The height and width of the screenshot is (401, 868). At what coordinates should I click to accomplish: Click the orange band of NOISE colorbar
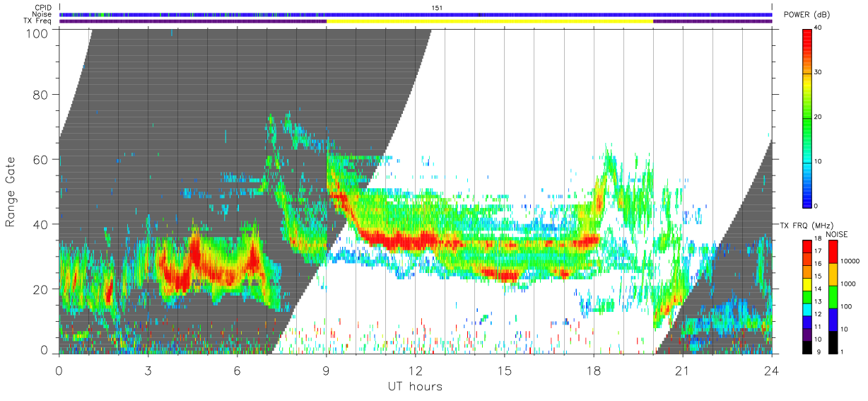click(833, 273)
